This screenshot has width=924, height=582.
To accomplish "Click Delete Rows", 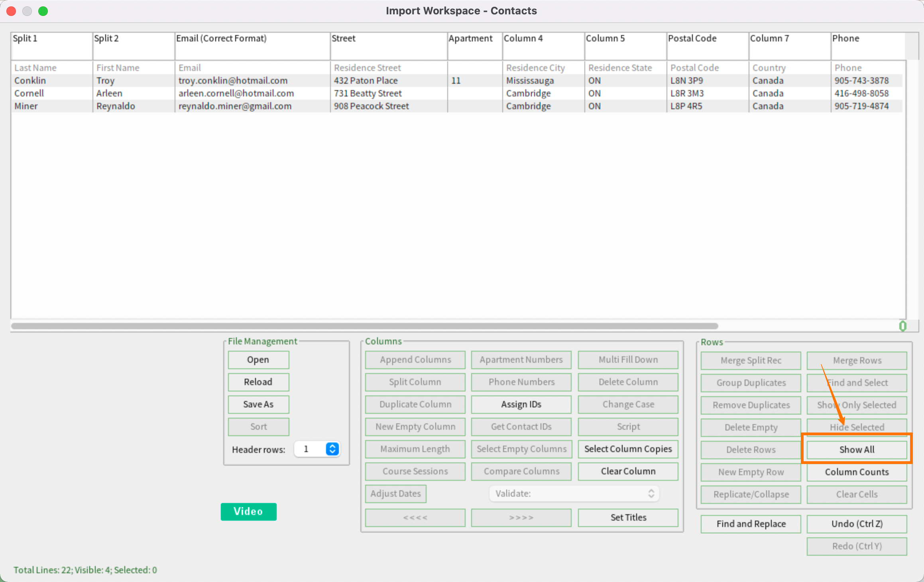I will point(751,450).
